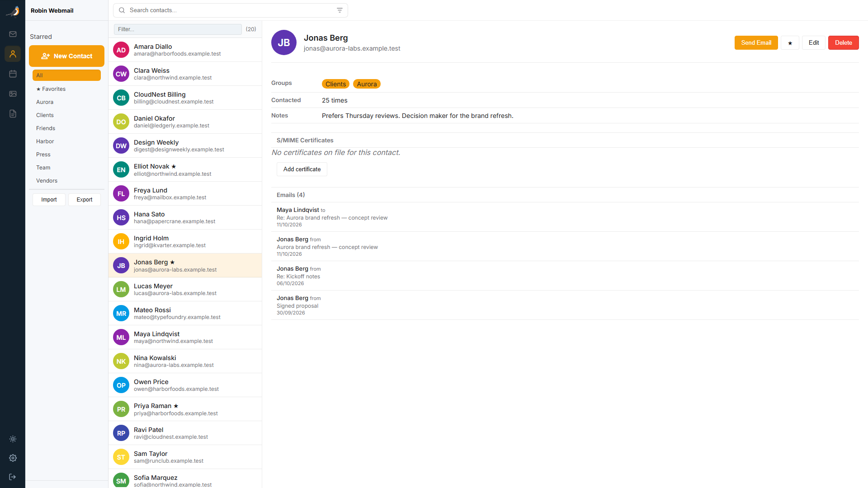
Task: Select the All contacts group
Action: tap(66, 75)
